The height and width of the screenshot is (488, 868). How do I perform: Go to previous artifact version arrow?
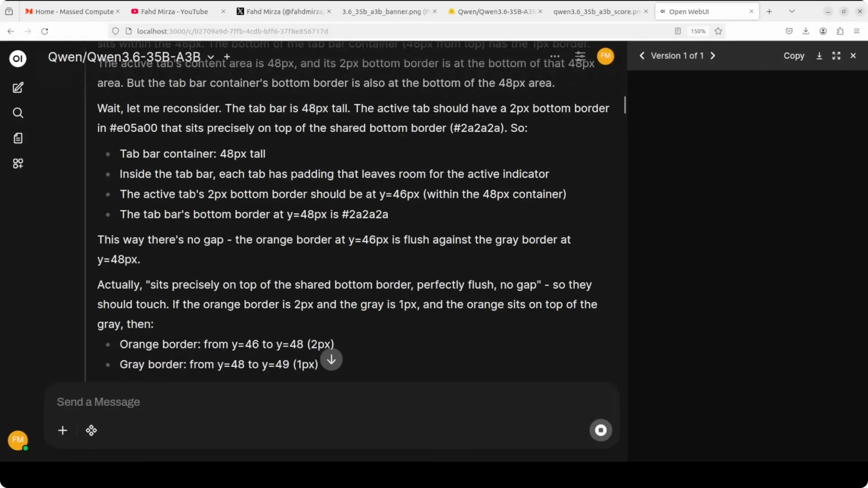pyautogui.click(x=642, y=56)
